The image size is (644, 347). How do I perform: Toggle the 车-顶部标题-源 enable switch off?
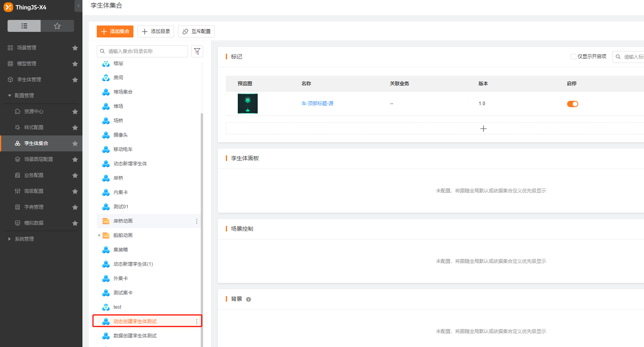click(573, 104)
